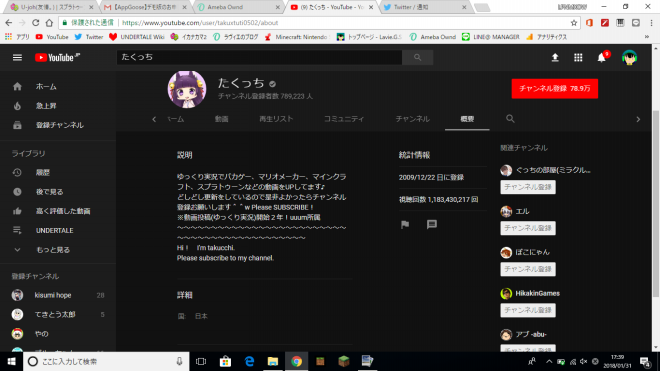
Task: Open Task View on the taskbar
Action: (x=201, y=361)
